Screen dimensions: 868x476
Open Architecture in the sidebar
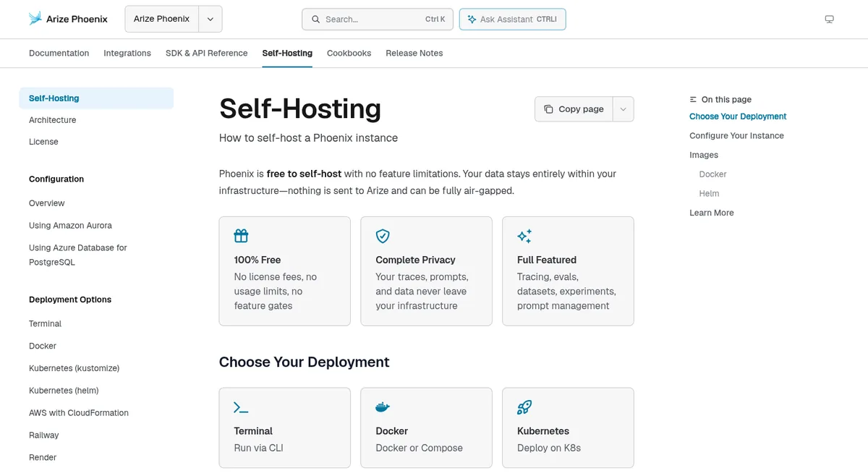tap(52, 120)
